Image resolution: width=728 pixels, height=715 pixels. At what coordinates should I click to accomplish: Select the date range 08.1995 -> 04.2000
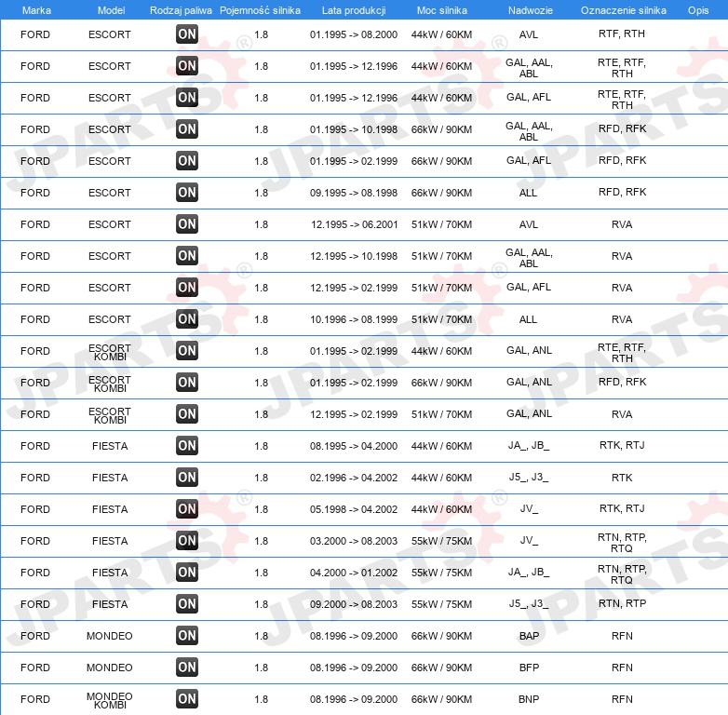(x=354, y=446)
